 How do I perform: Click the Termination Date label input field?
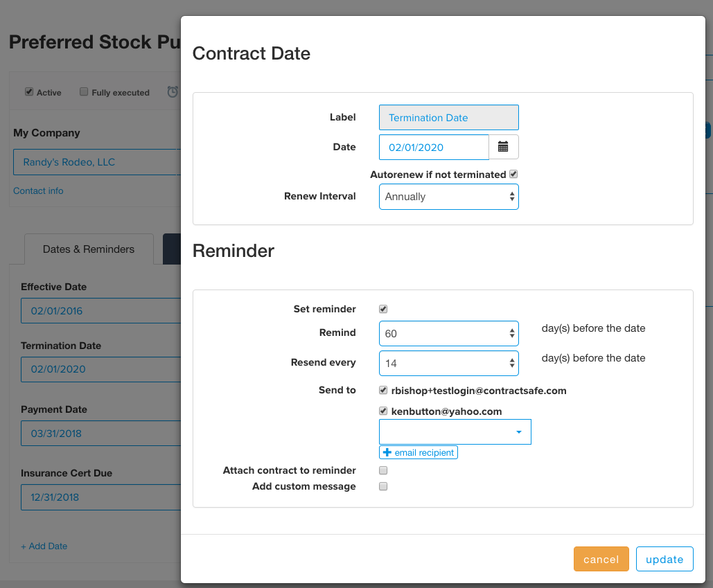(448, 117)
